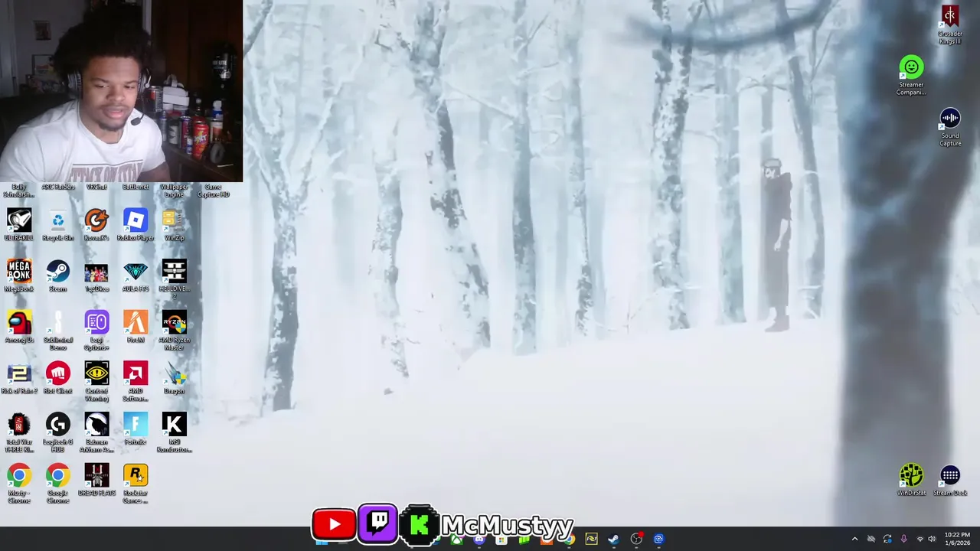Open the Musty - Chrome shortcut
This screenshot has width=980, height=551.
19,484
